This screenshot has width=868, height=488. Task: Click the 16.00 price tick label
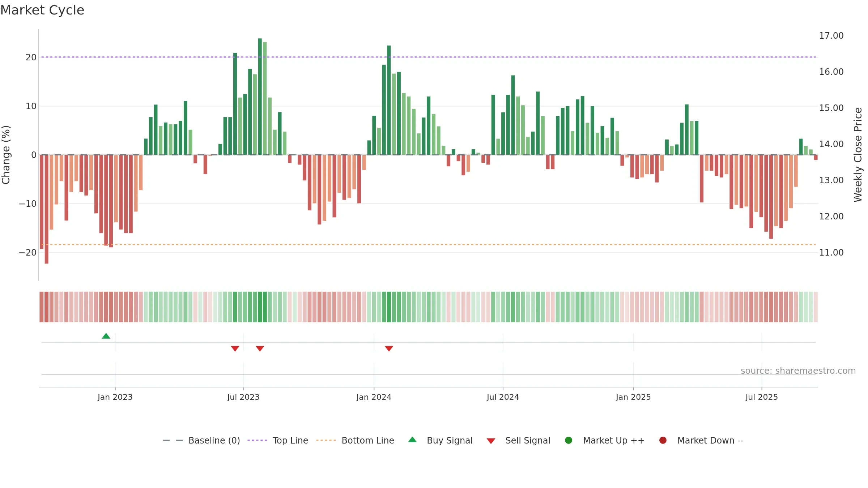tap(831, 72)
